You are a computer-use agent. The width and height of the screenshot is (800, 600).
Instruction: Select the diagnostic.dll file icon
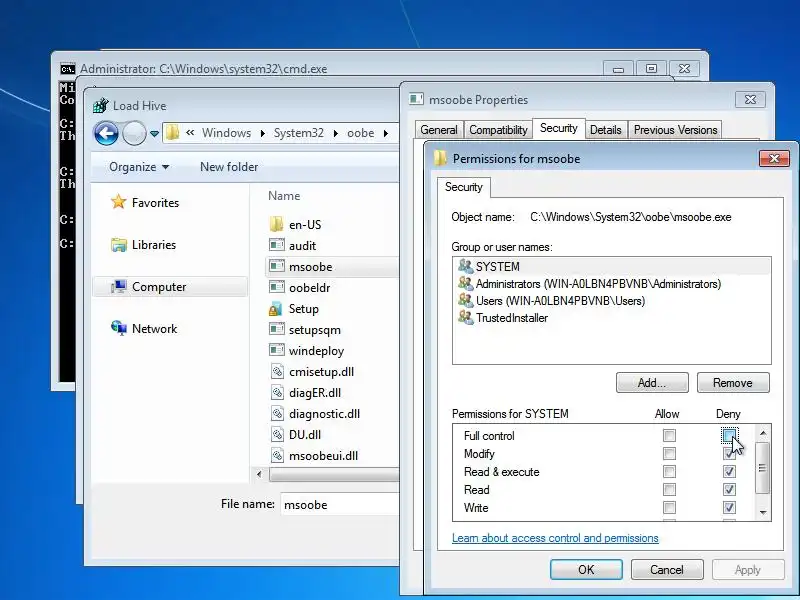(277, 413)
